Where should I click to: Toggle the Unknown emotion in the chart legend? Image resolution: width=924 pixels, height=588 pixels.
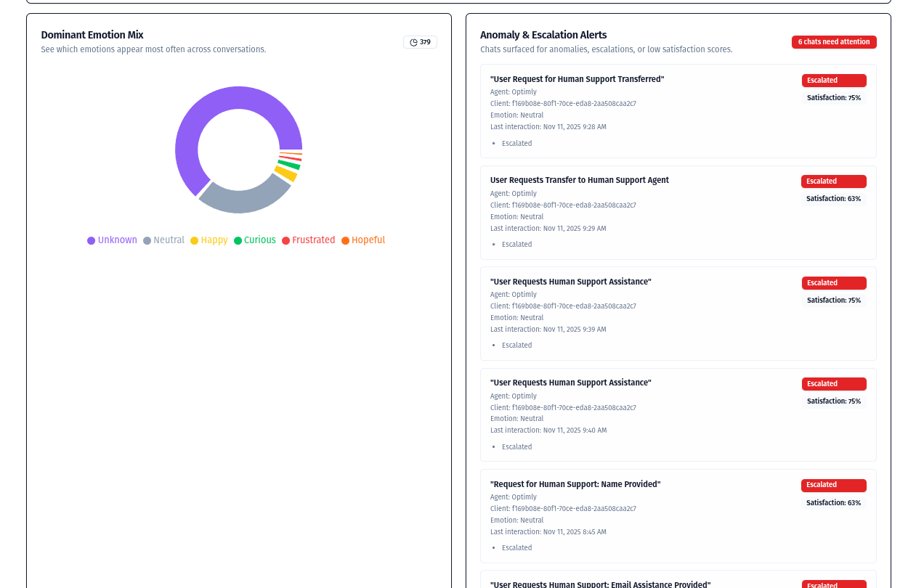pyautogui.click(x=112, y=240)
